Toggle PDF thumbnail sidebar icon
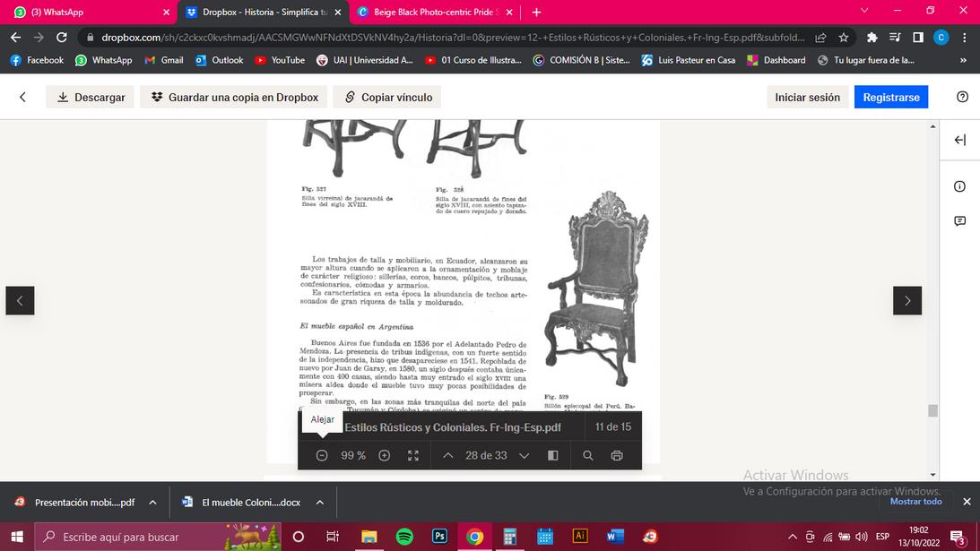The height and width of the screenshot is (551, 980). click(x=552, y=455)
